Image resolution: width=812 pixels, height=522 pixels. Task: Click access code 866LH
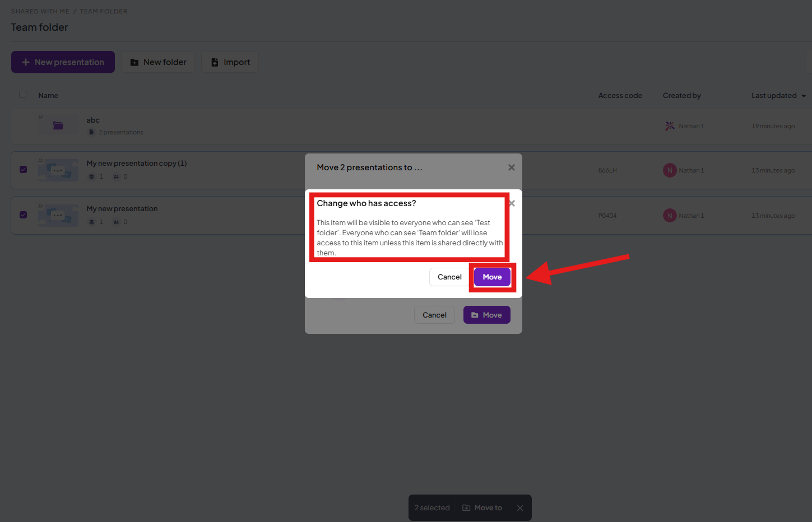click(x=607, y=170)
